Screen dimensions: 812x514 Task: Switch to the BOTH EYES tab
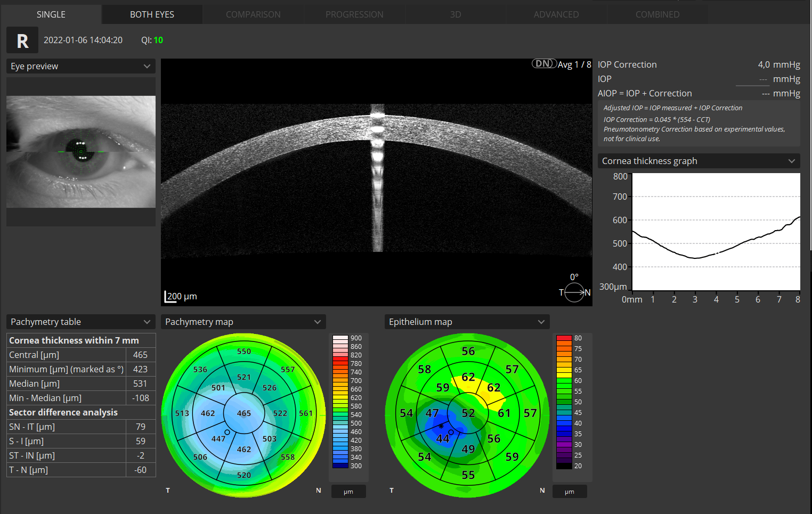[x=151, y=14]
